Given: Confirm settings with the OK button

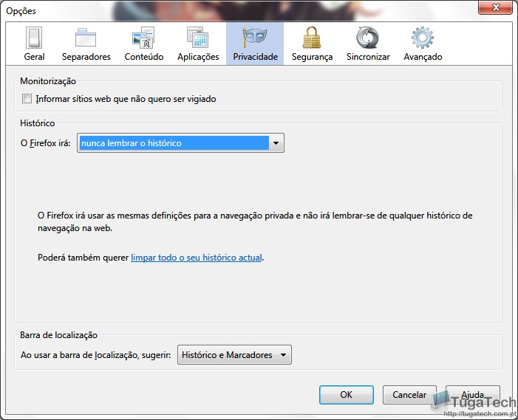Looking at the screenshot, I should click(x=347, y=395).
